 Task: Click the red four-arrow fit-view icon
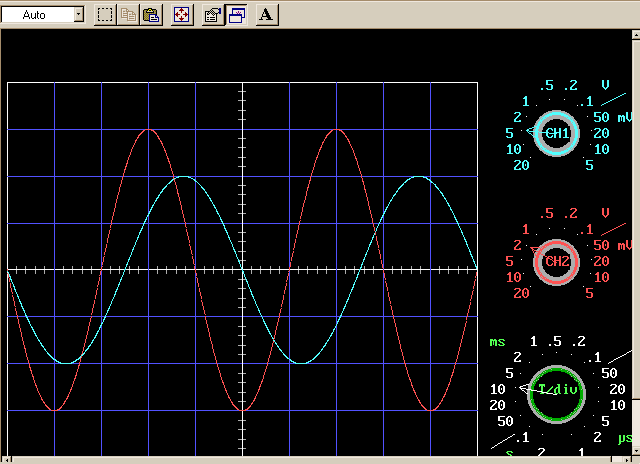181,15
